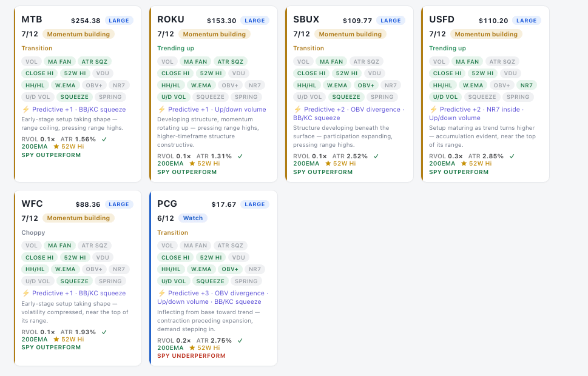588x376 pixels.
Task: Click the 200EMA label on USFD card
Action: [x=442, y=164]
